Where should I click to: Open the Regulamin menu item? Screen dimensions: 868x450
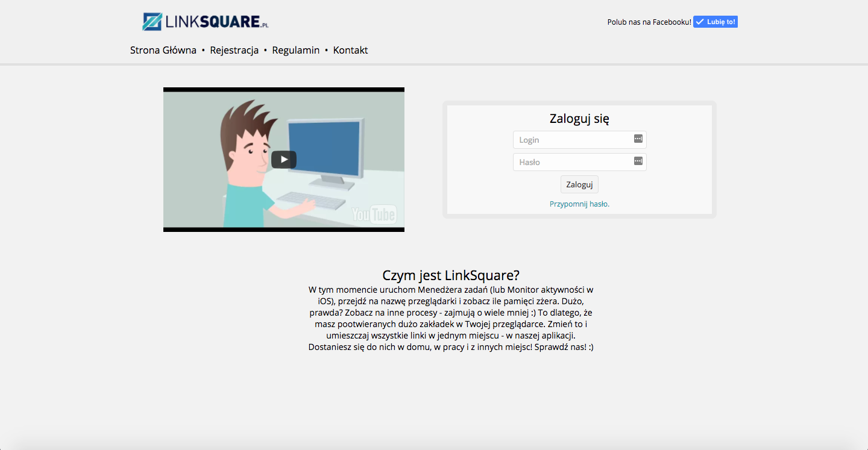pos(295,51)
